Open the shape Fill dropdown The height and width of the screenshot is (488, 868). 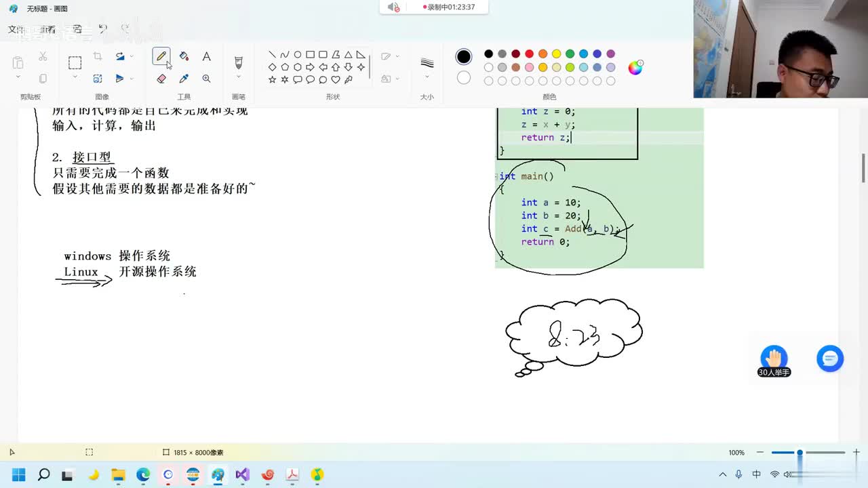tap(390, 79)
